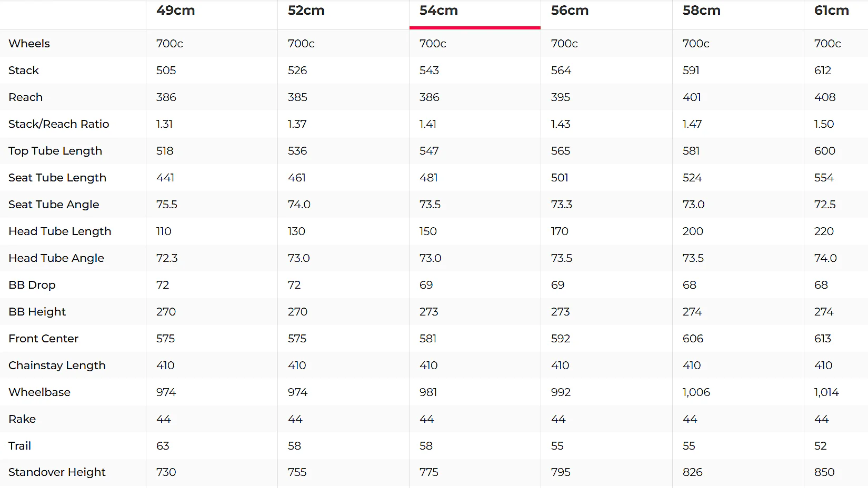Click the Top Tube Length row label
Viewport: 868px width, 488px height.
(x=55, y=151)
